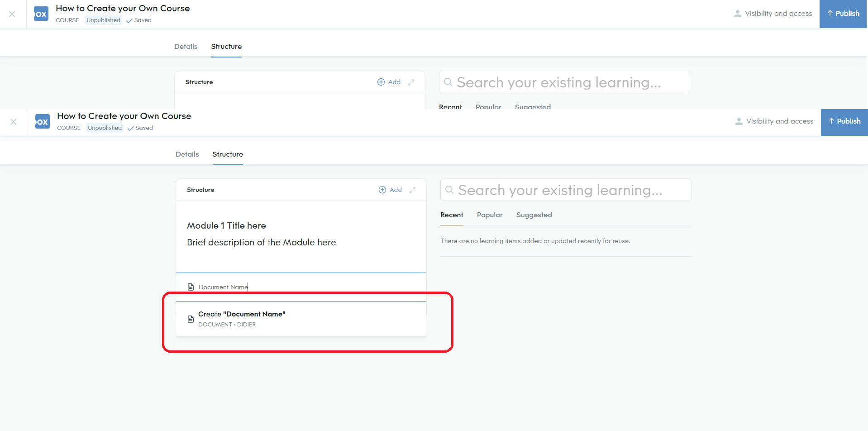Image resolution: width=868 pixels, height=431 pixels.
Task: Show the fully visible Suggested learning tab
Action: 534,215
